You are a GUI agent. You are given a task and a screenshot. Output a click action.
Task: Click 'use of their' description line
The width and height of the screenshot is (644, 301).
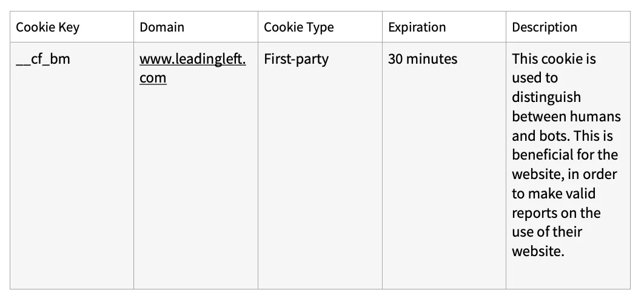547,231
